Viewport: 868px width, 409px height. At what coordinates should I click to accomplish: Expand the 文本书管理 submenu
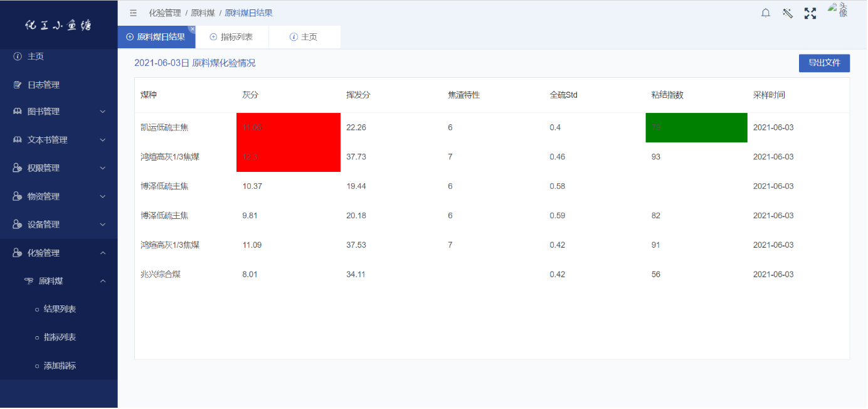(58, 140)
